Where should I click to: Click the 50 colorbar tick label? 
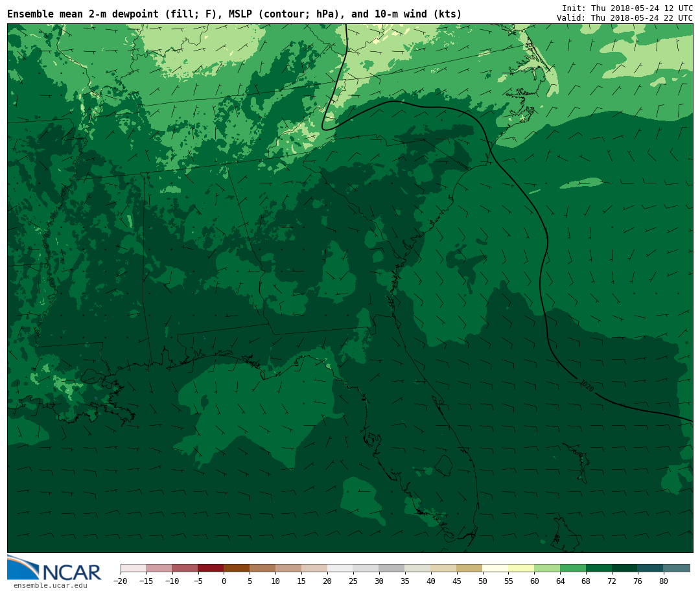pyautogui.click(x=483, y=581)
